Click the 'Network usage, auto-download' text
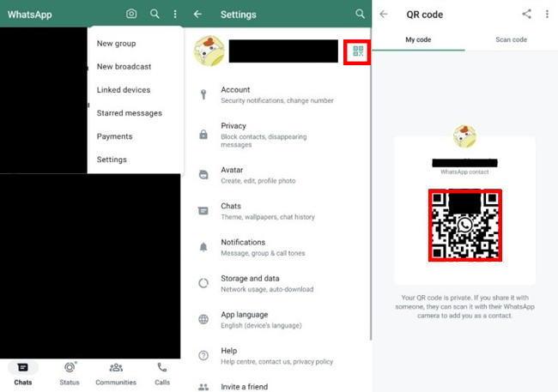The image size is (558, 392). click(x=267, y=289)
